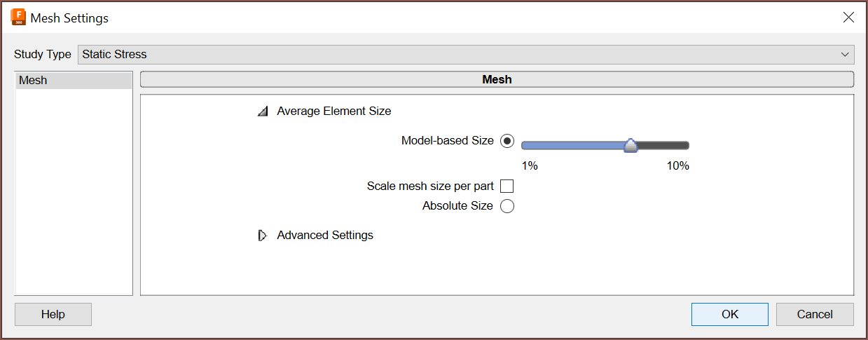Choose the Absolute Size radio button
The height and width of the screenshot is (340, 868).
(507, 206)
